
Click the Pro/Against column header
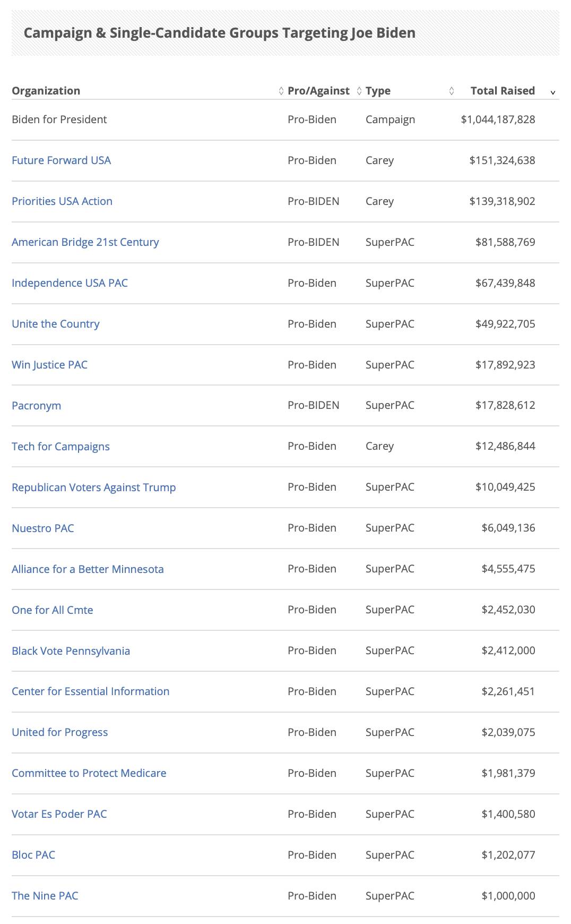318,91
